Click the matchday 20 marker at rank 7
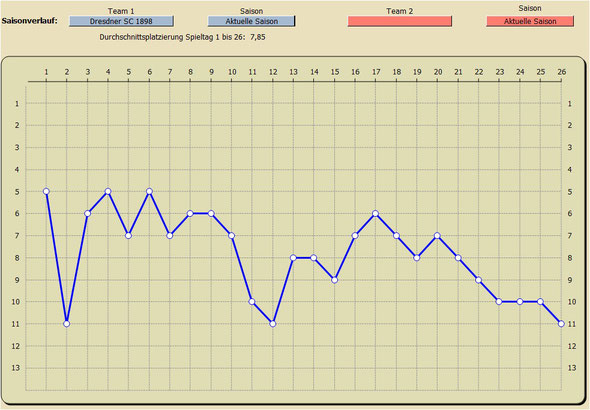Image resolution: width=590 pixels, height=410 pixels. click(x=437, y=235)
